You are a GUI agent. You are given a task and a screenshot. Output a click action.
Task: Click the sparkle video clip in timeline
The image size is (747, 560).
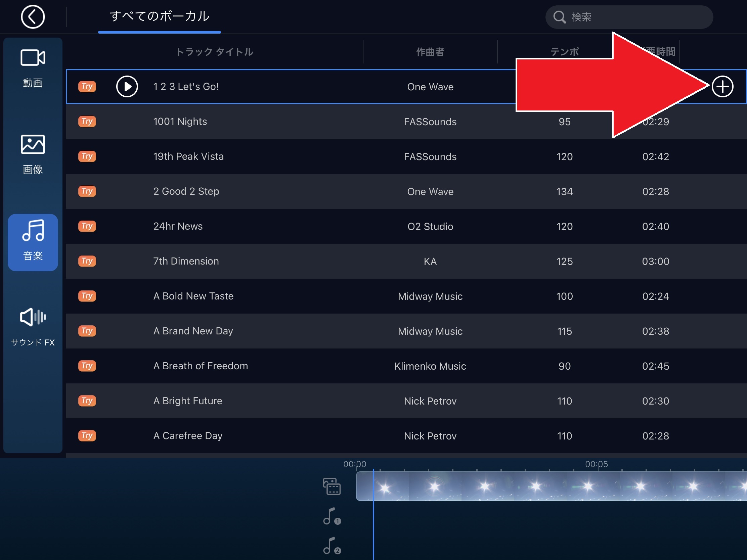point(552,486)
